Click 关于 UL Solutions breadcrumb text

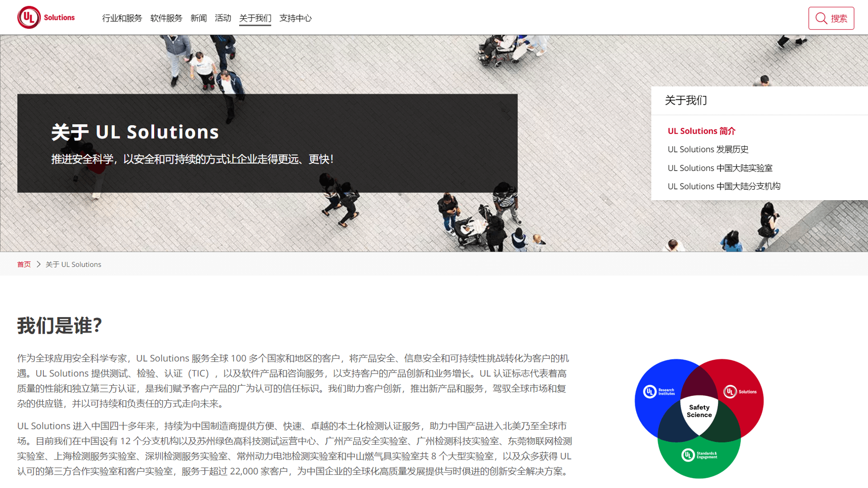click(73, 264)
